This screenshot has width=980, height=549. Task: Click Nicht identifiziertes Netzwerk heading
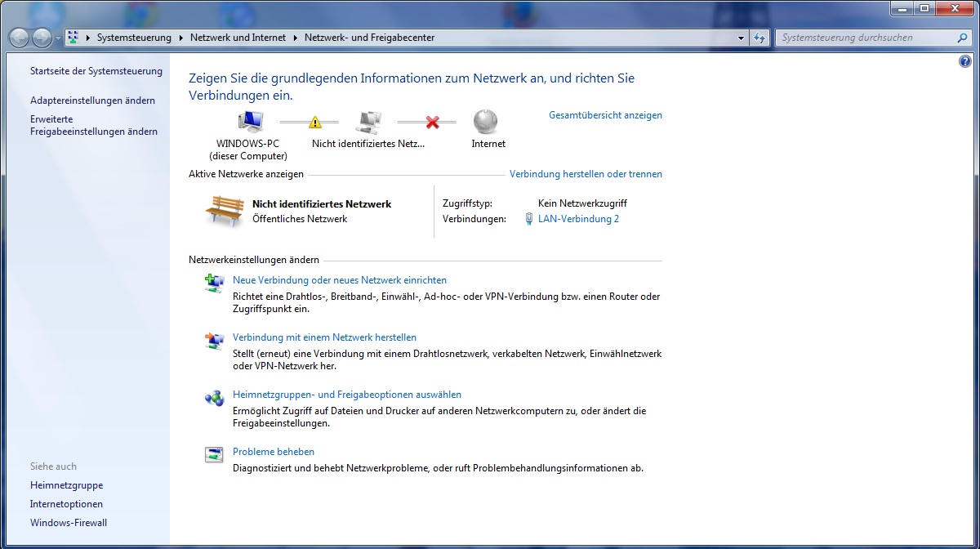(322, 204)
